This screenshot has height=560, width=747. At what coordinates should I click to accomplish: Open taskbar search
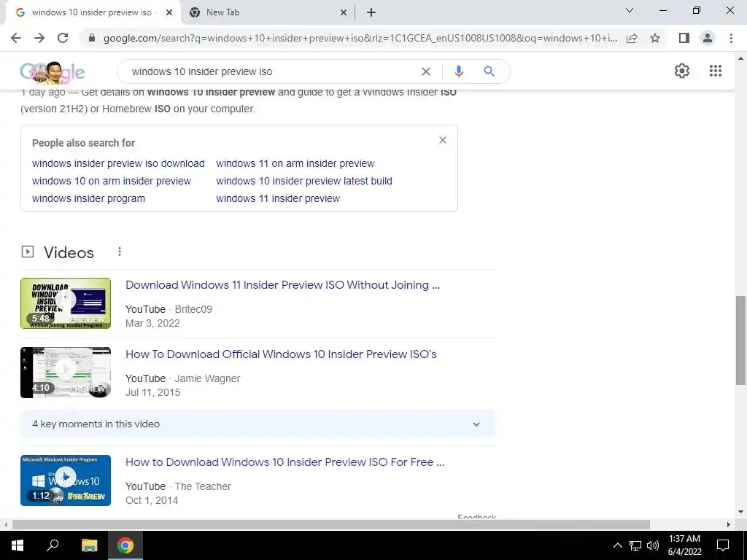(x=53, y=545)
